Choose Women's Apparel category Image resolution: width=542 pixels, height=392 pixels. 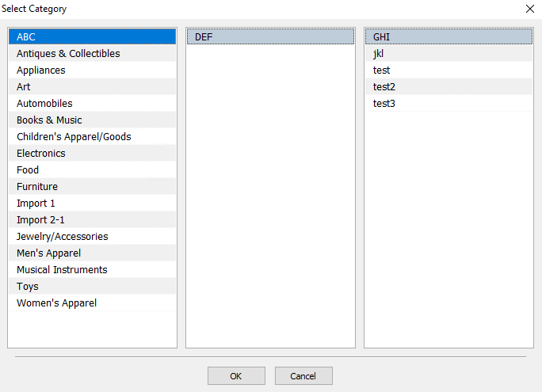click(92, 303)
